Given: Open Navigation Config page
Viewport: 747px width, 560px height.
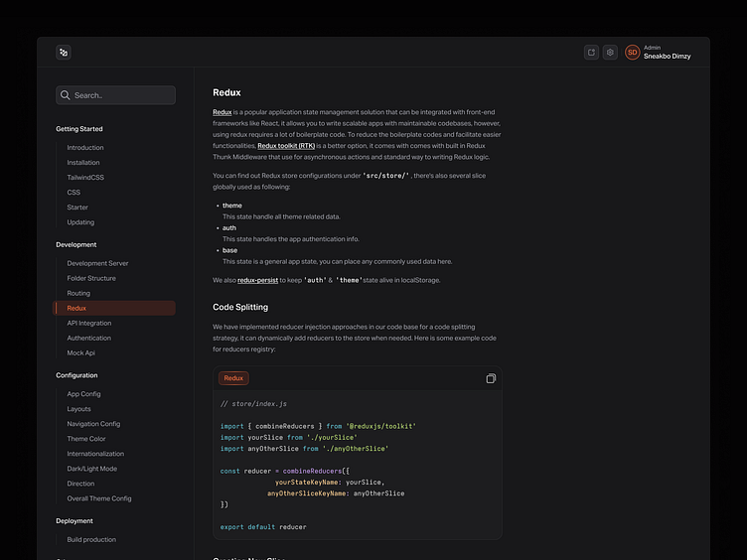Looking at the screenshot, I should click(93, 424).
